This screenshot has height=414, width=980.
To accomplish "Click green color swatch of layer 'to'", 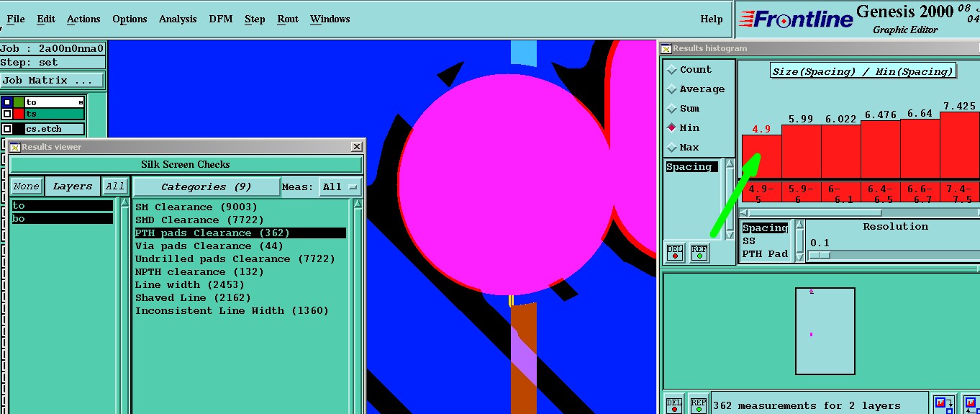I will pos(19,102).
